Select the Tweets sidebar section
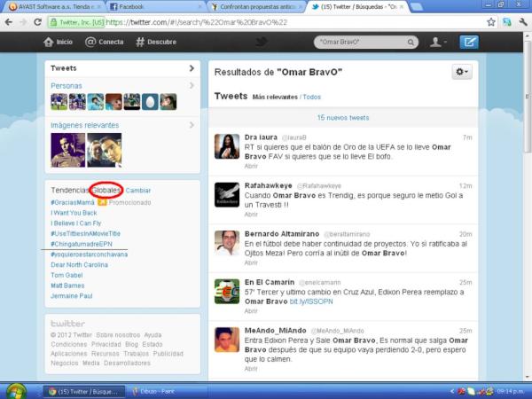Viewport: 532px width, 399px height. tap(122, 68)
